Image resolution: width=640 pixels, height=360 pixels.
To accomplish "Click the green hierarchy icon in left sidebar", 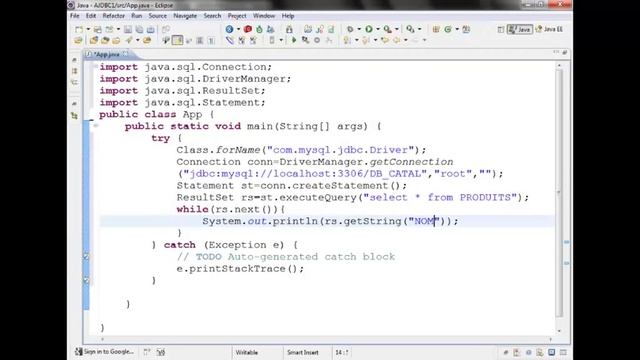I will click(74, 116).
